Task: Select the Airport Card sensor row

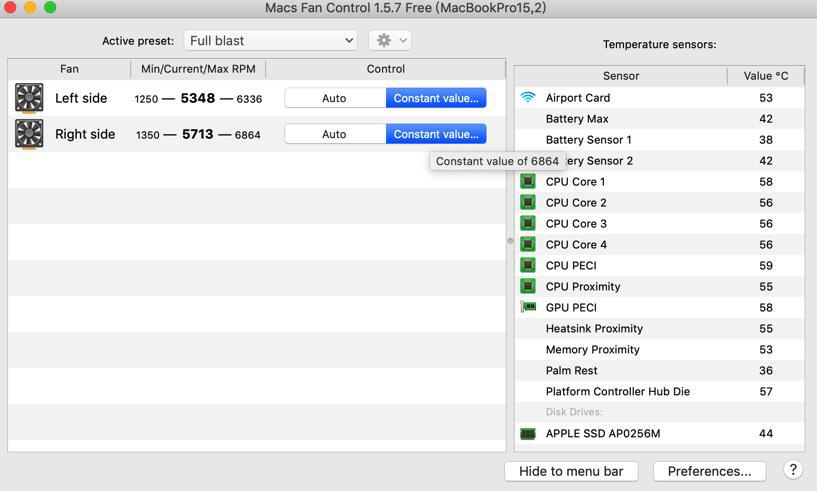Action: (660, 97)
